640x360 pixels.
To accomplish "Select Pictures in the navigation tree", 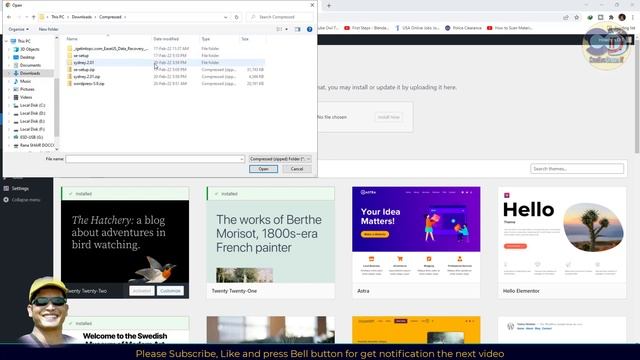I will tap(27, 89).
